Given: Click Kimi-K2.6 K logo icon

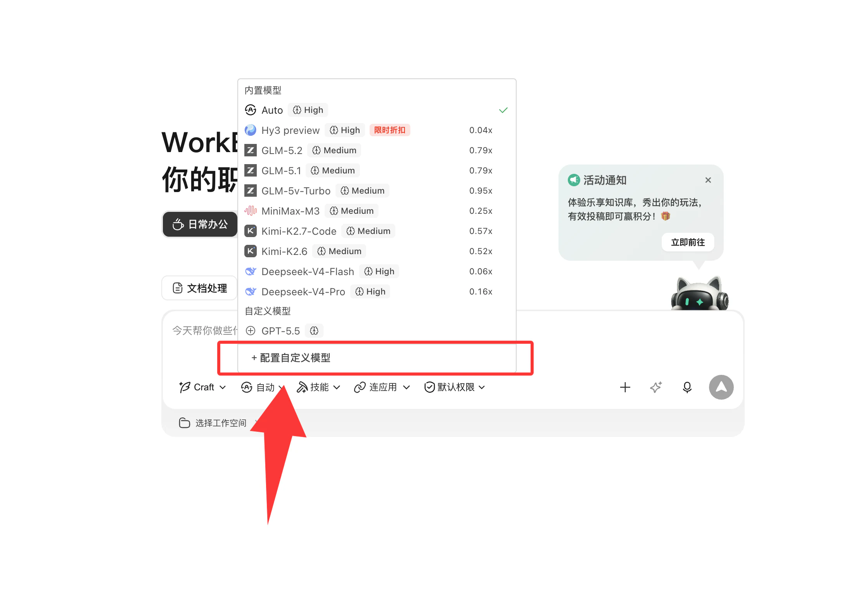Looking at the screenshot, I should point(251,251).
